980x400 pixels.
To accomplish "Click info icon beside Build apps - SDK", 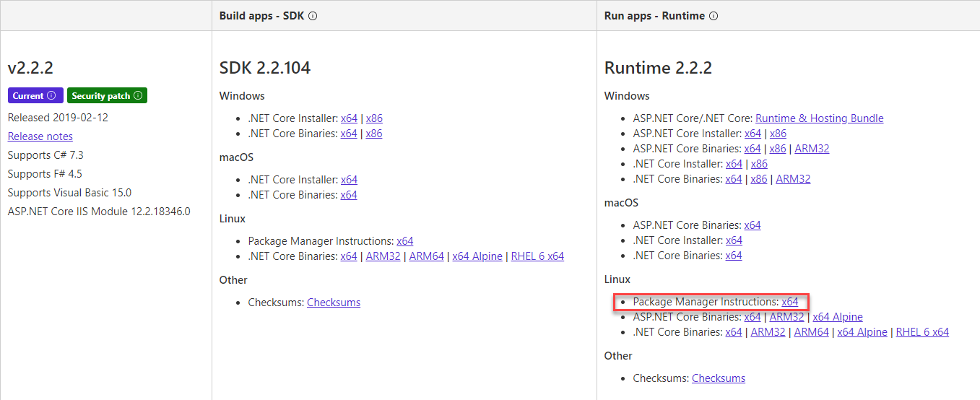I will (x=313, y=16).
